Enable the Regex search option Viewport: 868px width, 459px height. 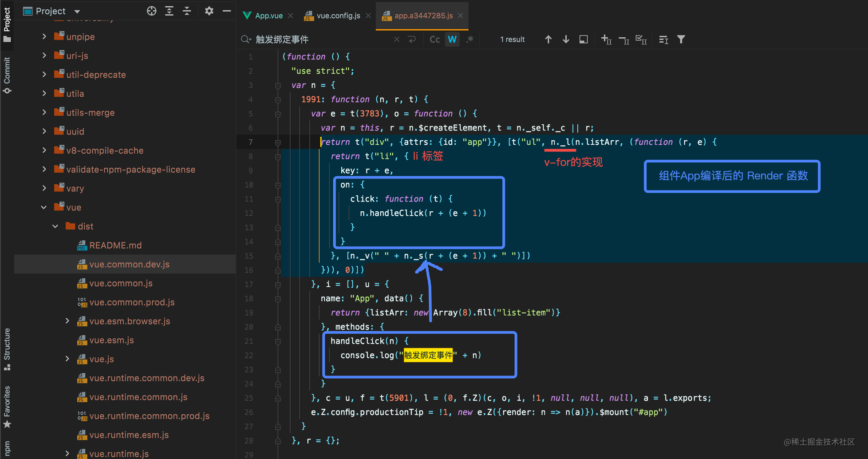click(x=470, y=40)
